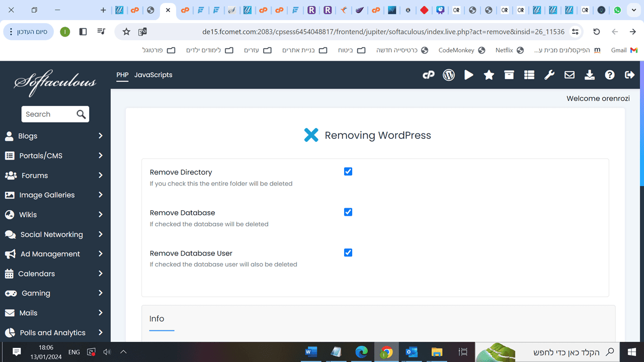Open the wrench settings icon
This screenshot has height=362, width=644.
point(549,75)
